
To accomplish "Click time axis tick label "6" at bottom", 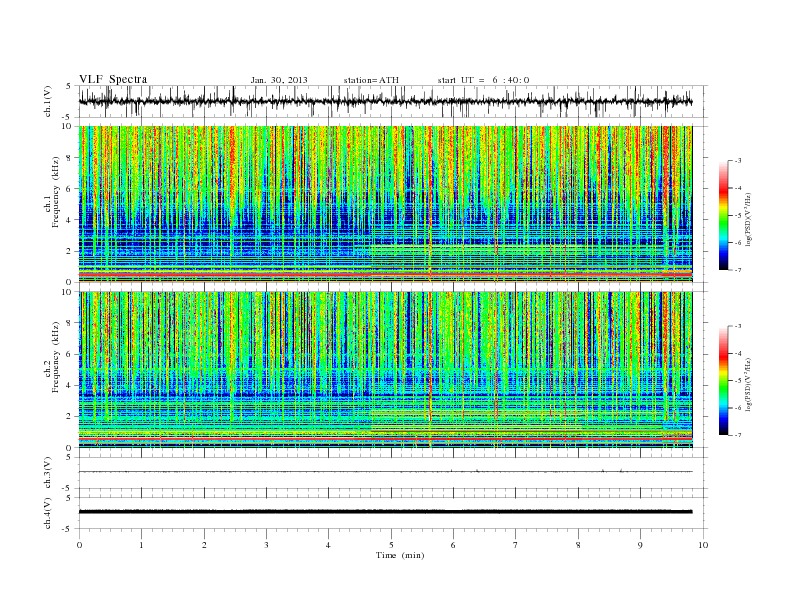I will 453,545.
